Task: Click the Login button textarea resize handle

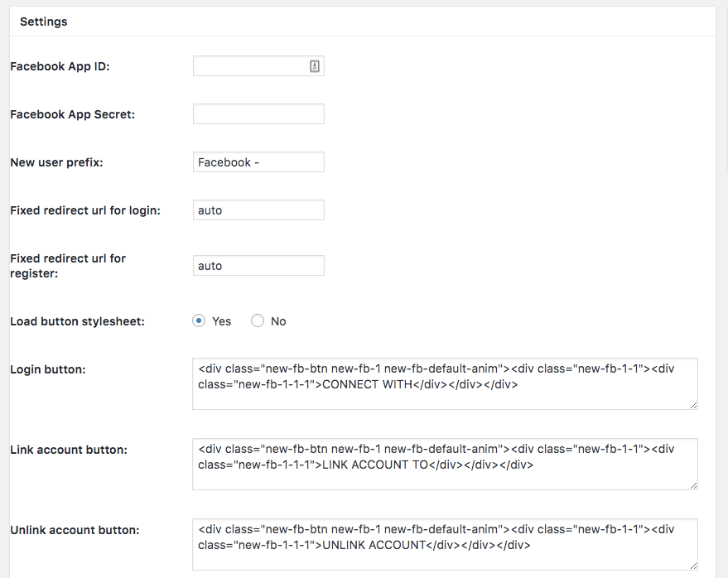Action: pyautogui.click(x=693, y=405)
